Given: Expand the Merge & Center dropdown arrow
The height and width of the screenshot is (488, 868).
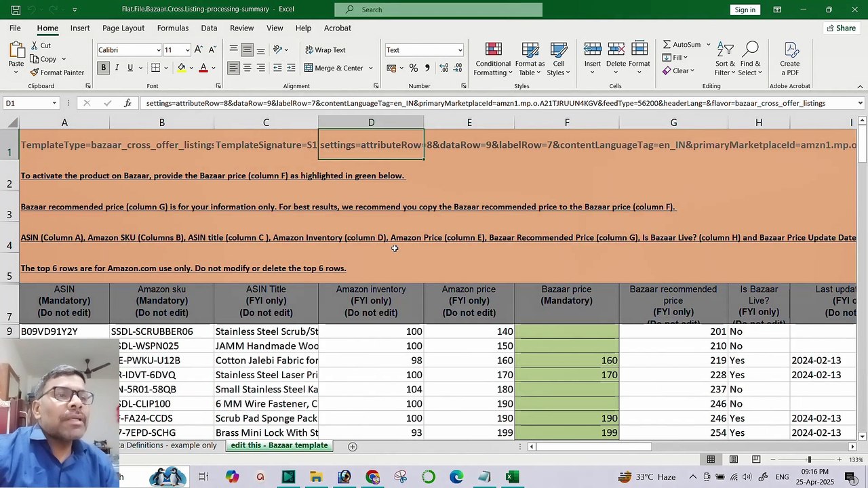Looking at the screenshot, I should tap(370, 68).
